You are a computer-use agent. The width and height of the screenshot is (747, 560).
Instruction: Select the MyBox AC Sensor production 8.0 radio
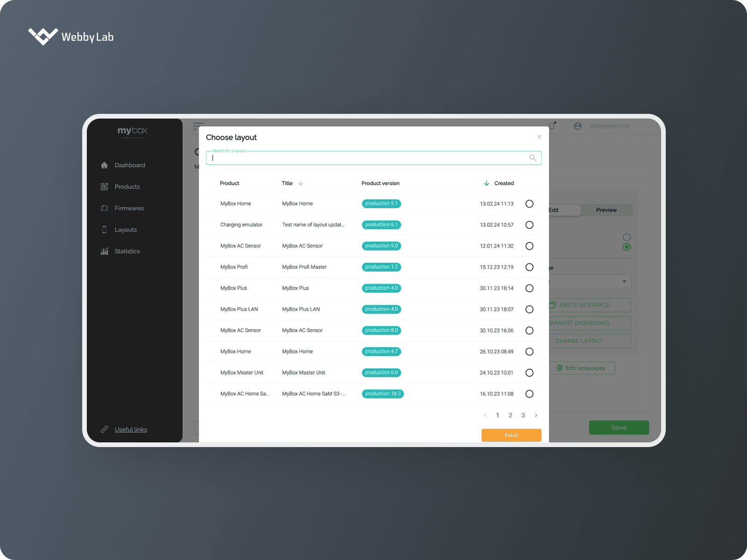point(529,330)
